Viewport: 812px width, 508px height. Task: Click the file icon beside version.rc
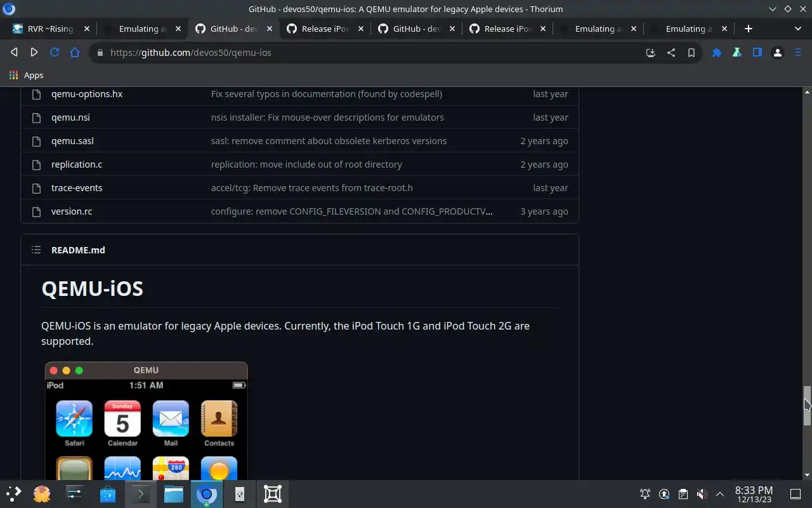click(36, 211)
